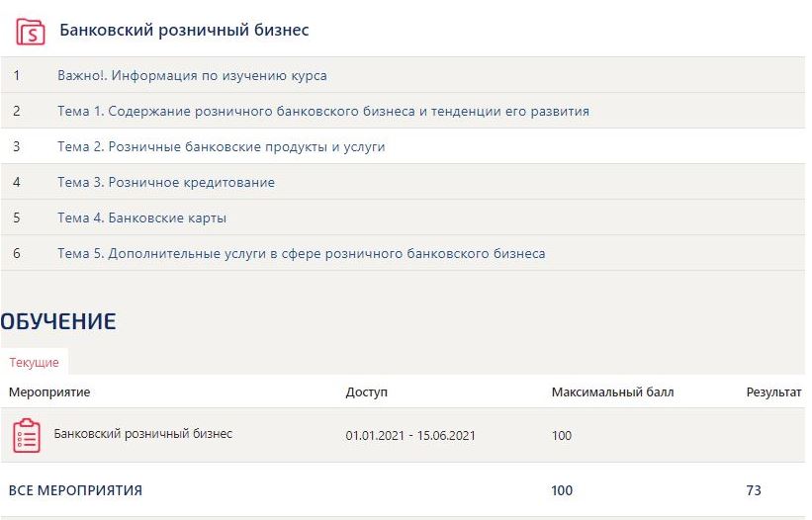Open Тема 1 about retail banking content
Image resolution: width=812 pixels, height=520 pixels.
[x=322, y=111]
